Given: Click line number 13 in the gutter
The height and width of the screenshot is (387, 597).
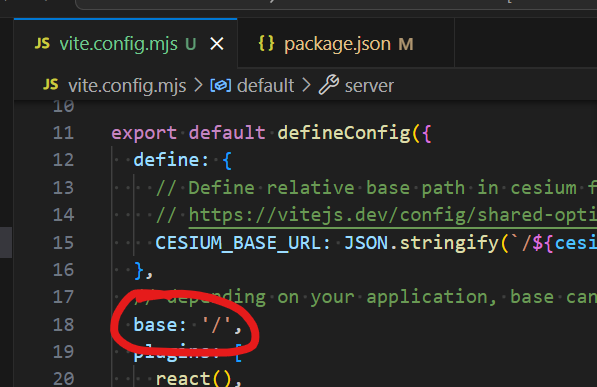Looking at the screenshot, I should coord(63,188).
